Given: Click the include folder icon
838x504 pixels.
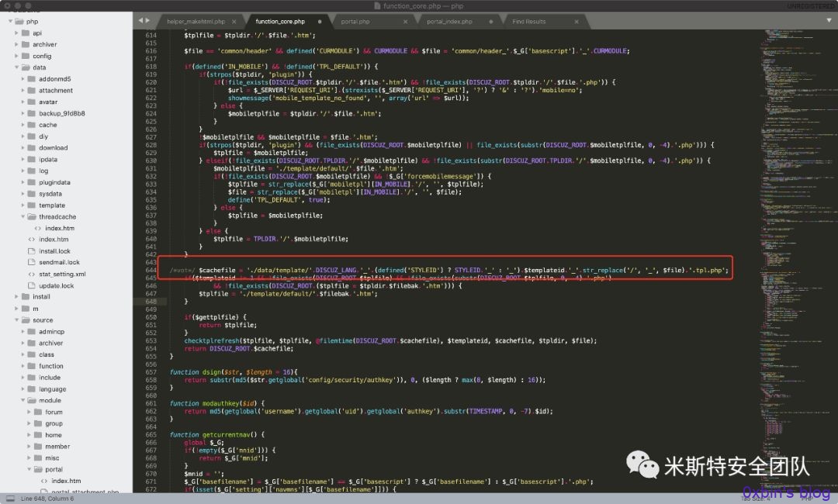Looking at the screenshot, I should (x=32, y=378).
